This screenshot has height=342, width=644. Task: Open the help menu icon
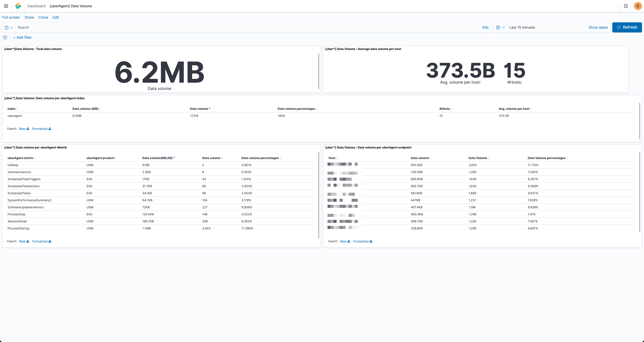(x=626, y=6)
